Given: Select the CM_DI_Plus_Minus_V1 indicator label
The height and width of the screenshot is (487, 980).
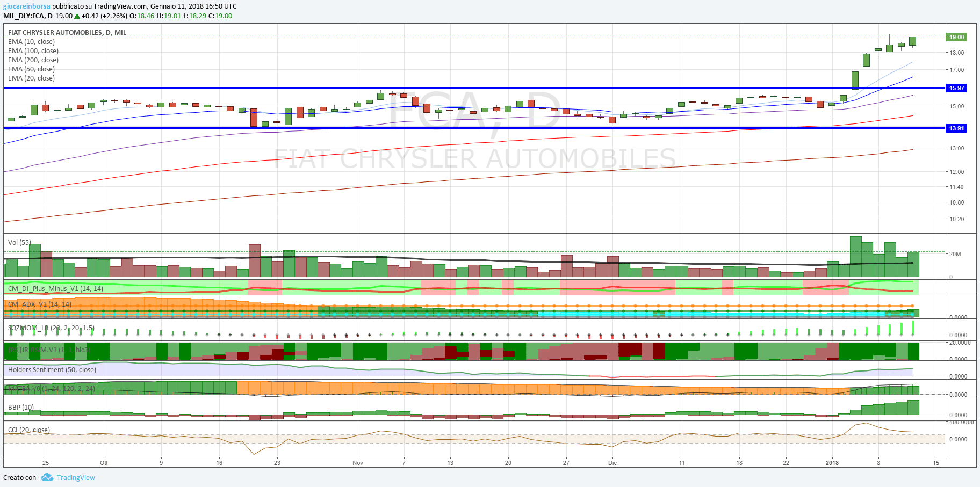Looking at the screenshot, I should (55, 289).
